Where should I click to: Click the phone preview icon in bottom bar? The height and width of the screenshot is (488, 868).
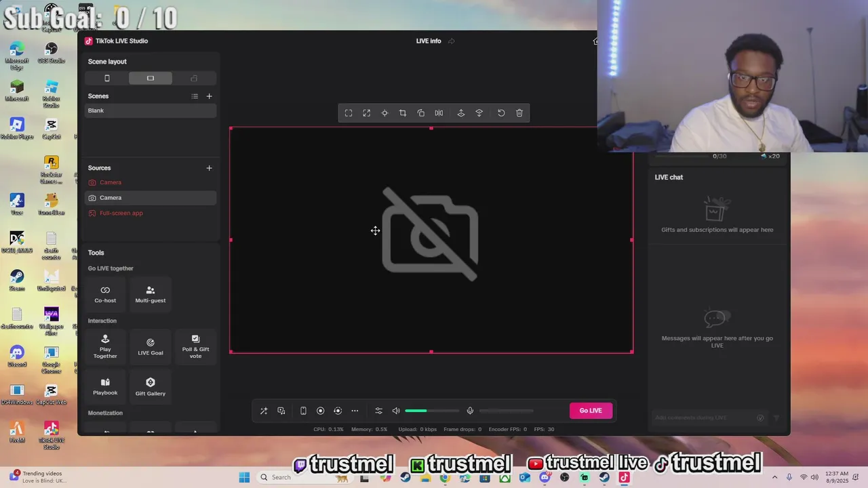(x=303, y=411)
